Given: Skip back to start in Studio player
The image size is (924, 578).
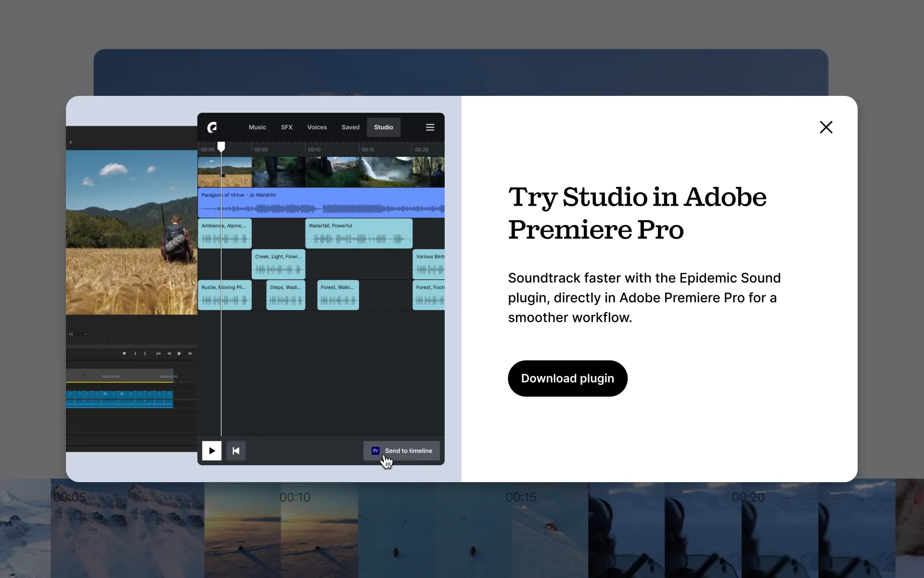Looking at the screenshot, I should point(236,451).
